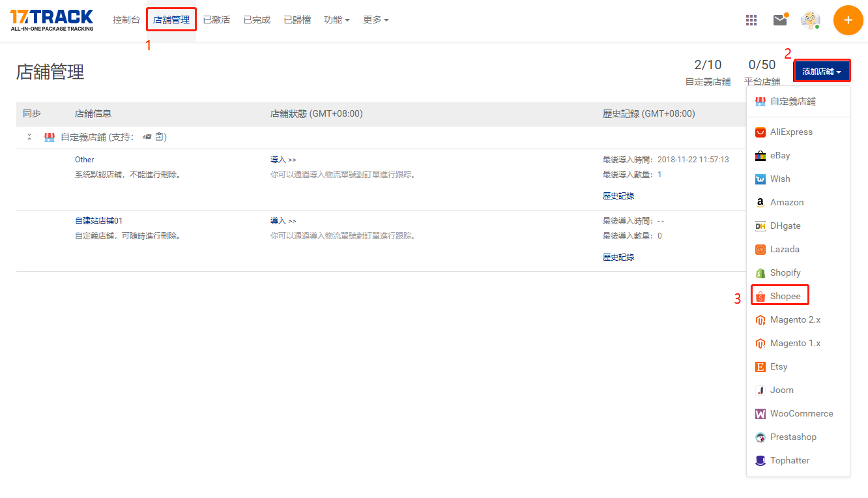Click 導入 link for the Other store

point(283,160)
